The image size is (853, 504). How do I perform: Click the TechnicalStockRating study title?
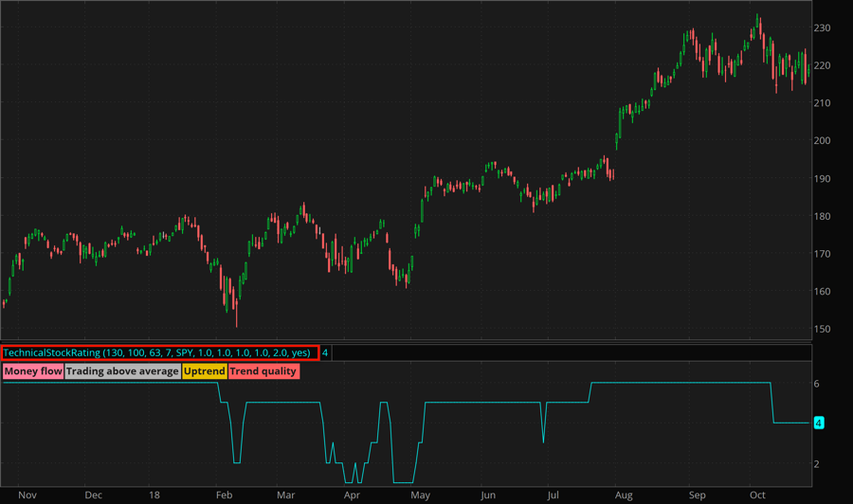(158, 352)
